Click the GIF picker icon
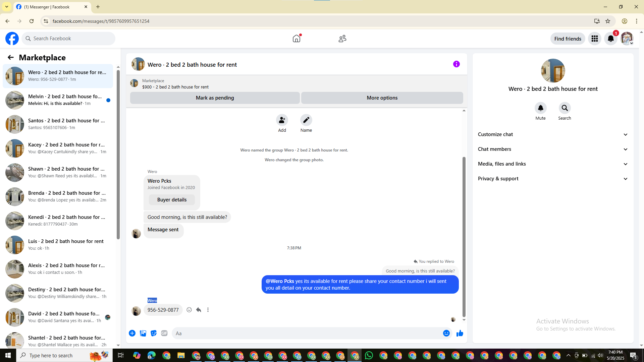644x362 pixels. point(164,333)
